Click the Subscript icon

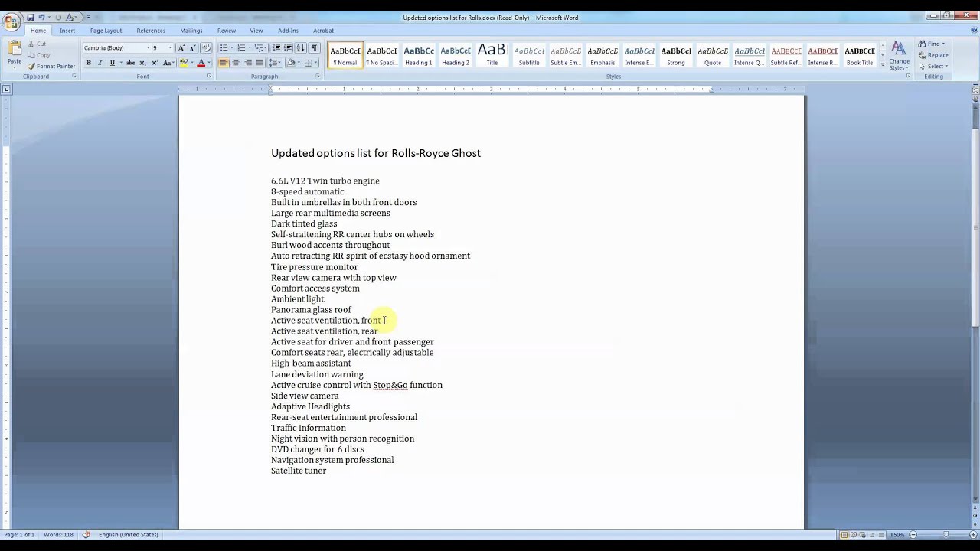(142, 63)
